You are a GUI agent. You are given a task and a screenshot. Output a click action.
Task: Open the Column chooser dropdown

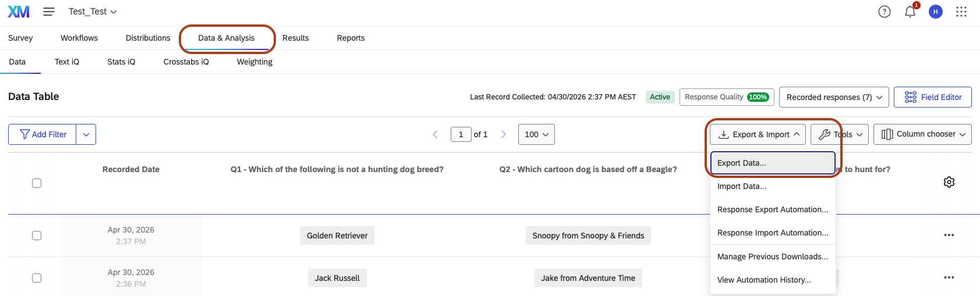[x=922, y=134]
